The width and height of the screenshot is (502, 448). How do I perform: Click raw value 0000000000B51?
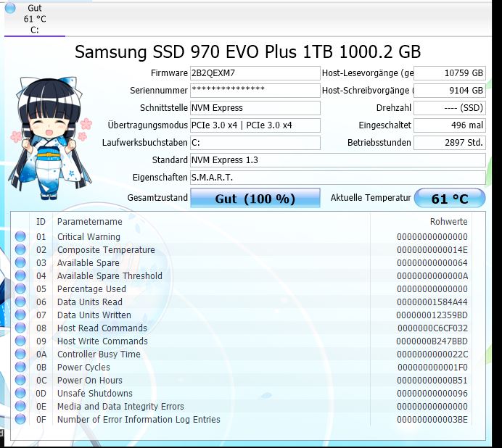(x=432, y=381)
